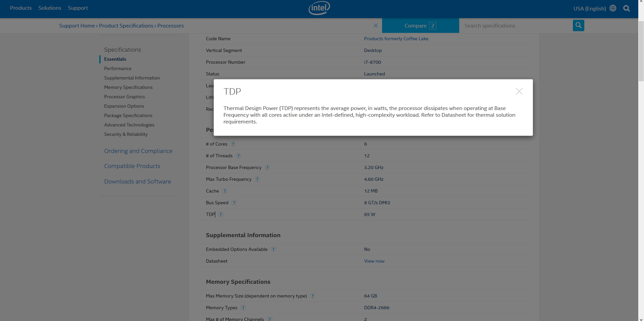Screen dimensions: 644x321
Task: Click the scrollbar down arrow
Action: [x=641, y=319]
